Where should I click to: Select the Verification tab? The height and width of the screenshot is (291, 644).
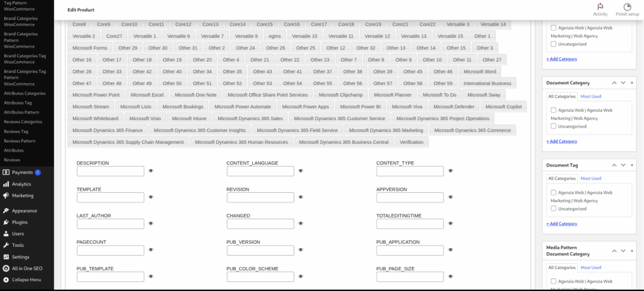pos(411,142)
